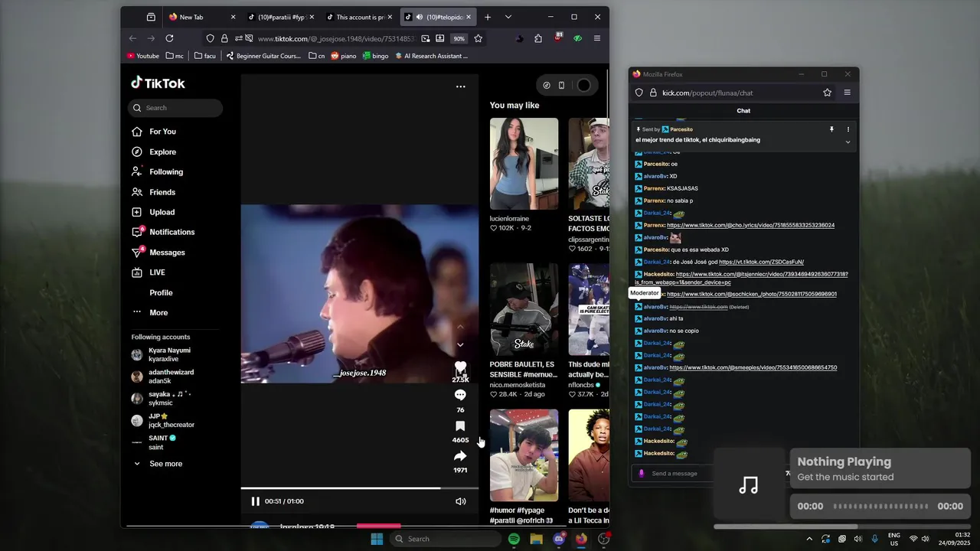Open the coins icon beside the phone icon

pyautogui.click(x=547, y=85)
